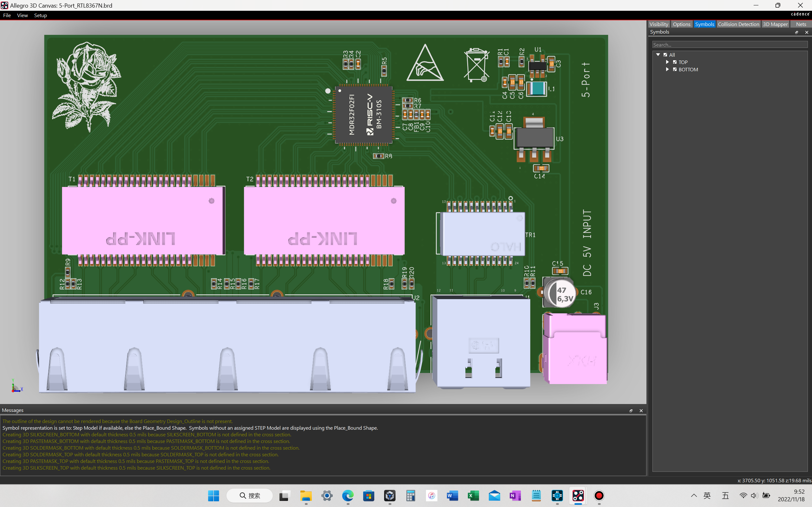Click the Visibility tab in panel
The image size is (812, 507).
(x=658, y=24)
